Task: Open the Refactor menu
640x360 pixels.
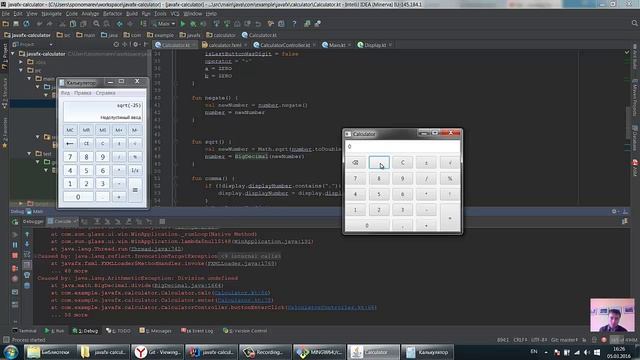Action: 112,13
